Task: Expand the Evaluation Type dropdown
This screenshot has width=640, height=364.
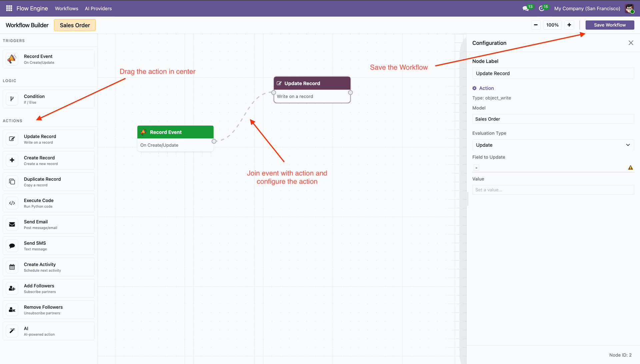Action: (x=553, y=145)
